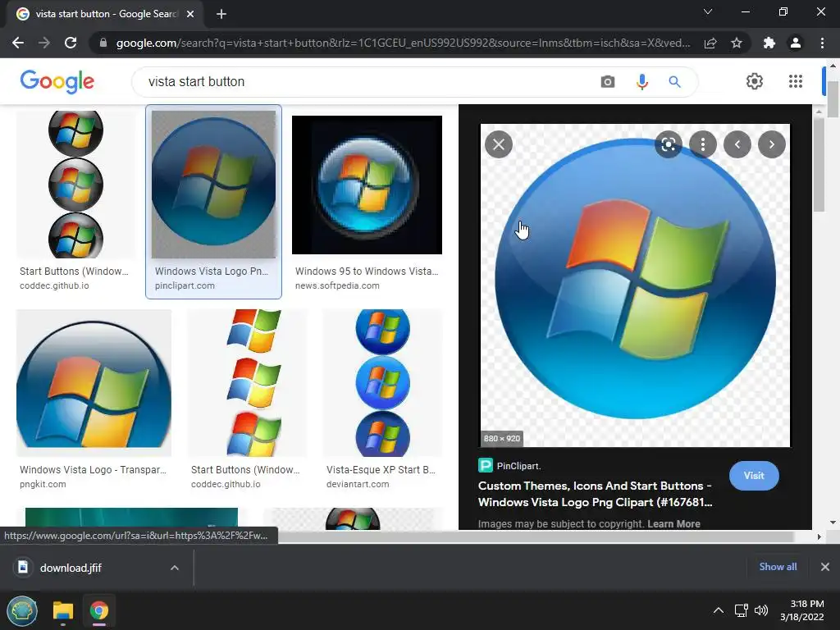Viewport: 840px width, 630px height.
Task: Open the coddec.github.io three-orb thumbnail
Action: tap(75, 185)
